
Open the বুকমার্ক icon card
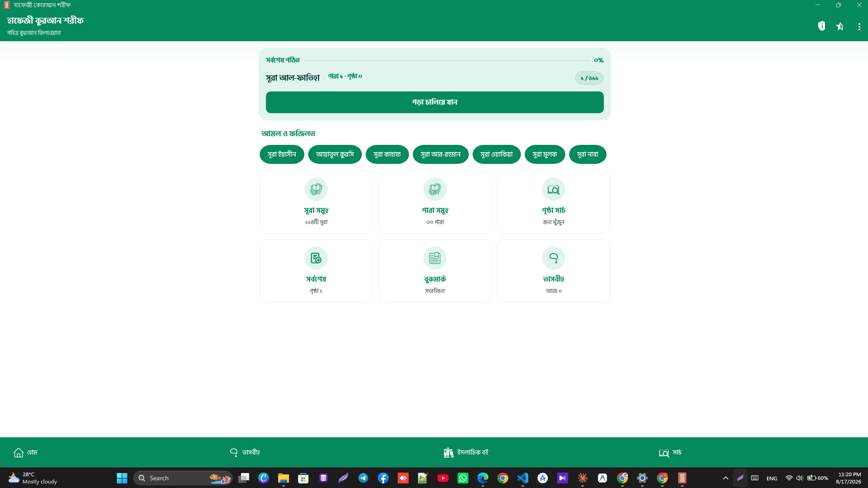pyautogui.click(x=435, y=271)
